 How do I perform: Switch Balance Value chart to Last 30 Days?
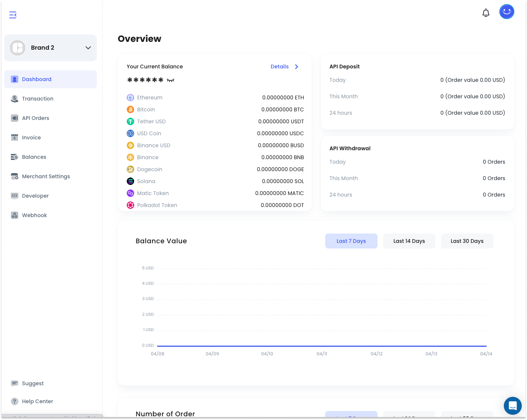pyautogui.click(x=467, y=241)
